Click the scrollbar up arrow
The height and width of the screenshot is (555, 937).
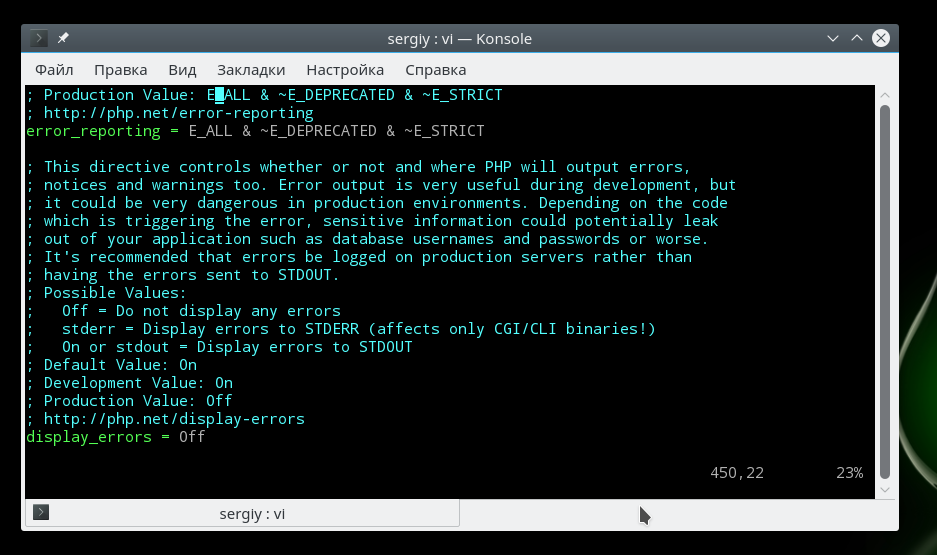point(885,95)
